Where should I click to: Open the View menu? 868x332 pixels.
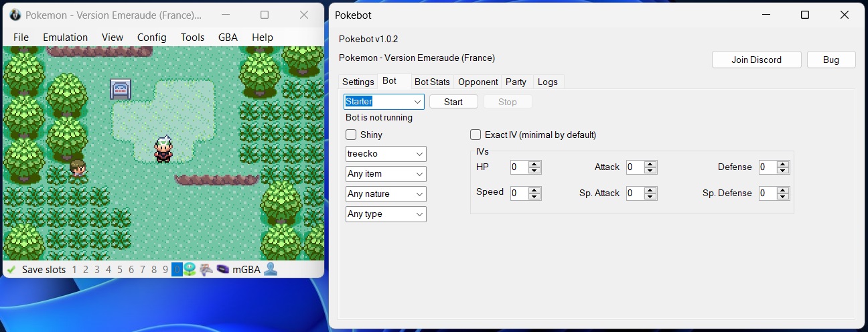click(113, 37)
